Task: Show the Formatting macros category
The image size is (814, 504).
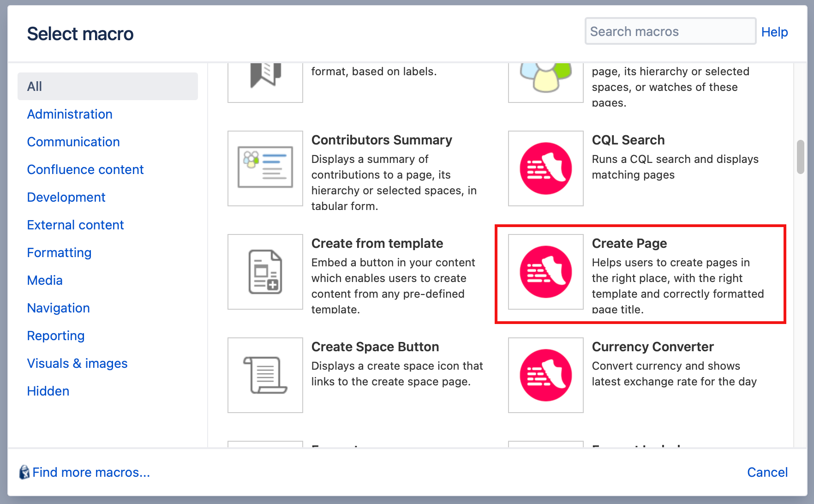Action: 59,252
